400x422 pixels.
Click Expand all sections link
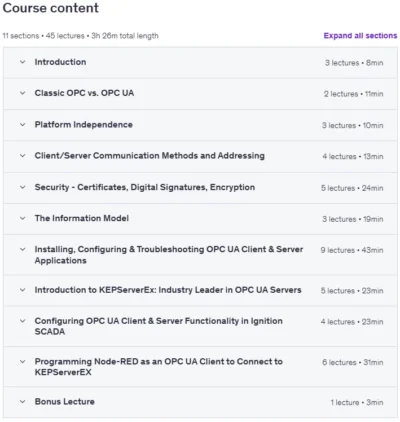pos(360,36)
